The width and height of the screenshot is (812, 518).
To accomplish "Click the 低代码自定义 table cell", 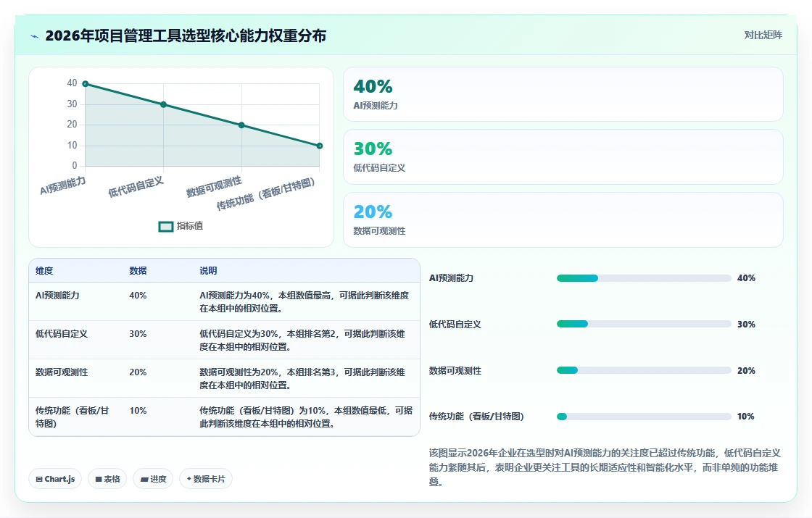I will [61, 334].
